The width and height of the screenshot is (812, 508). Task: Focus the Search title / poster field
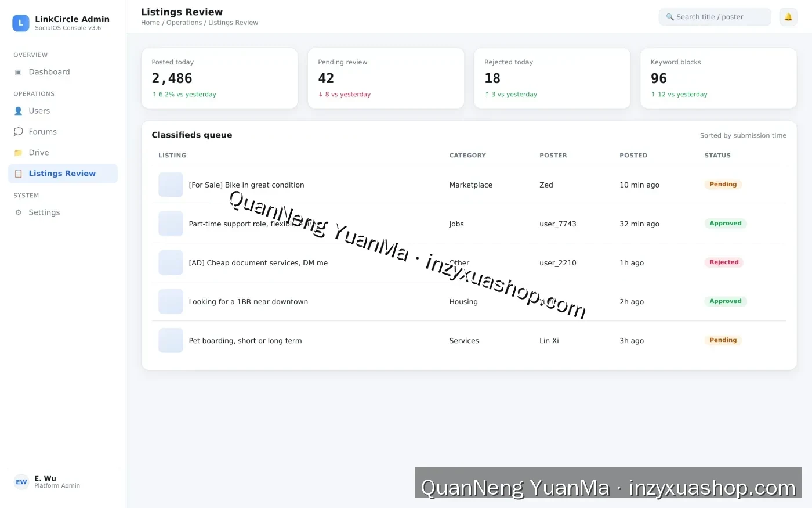[715, 17]
